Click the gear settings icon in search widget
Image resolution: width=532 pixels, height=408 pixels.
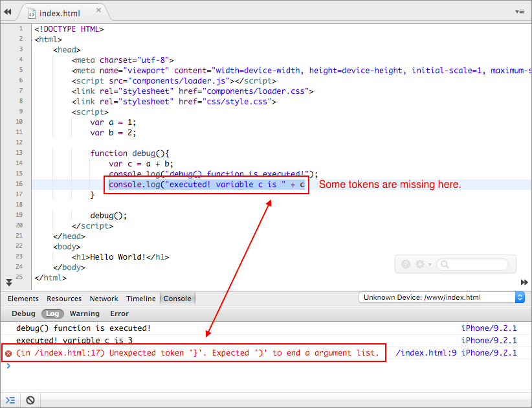[x=419, y=264]
